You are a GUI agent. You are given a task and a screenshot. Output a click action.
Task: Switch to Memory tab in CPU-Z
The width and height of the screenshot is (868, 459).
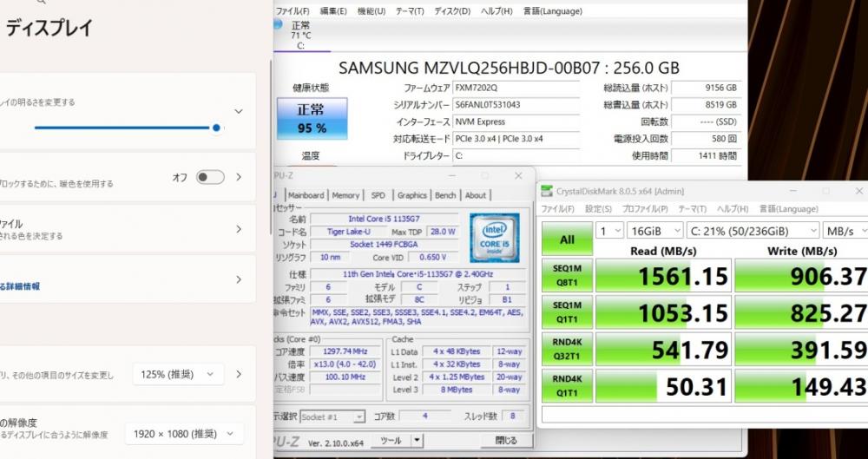point(345,195)
